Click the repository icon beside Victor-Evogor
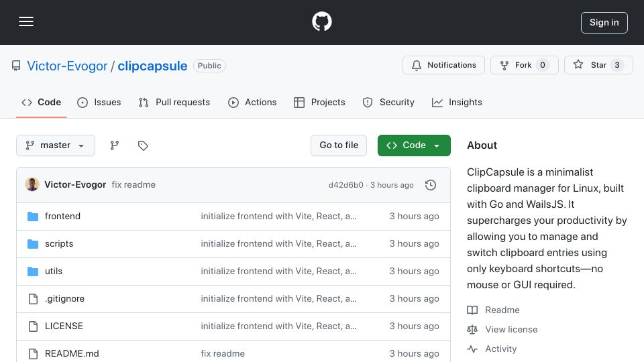This screenshot has height=362, width=644. click(x=16, y=66)
